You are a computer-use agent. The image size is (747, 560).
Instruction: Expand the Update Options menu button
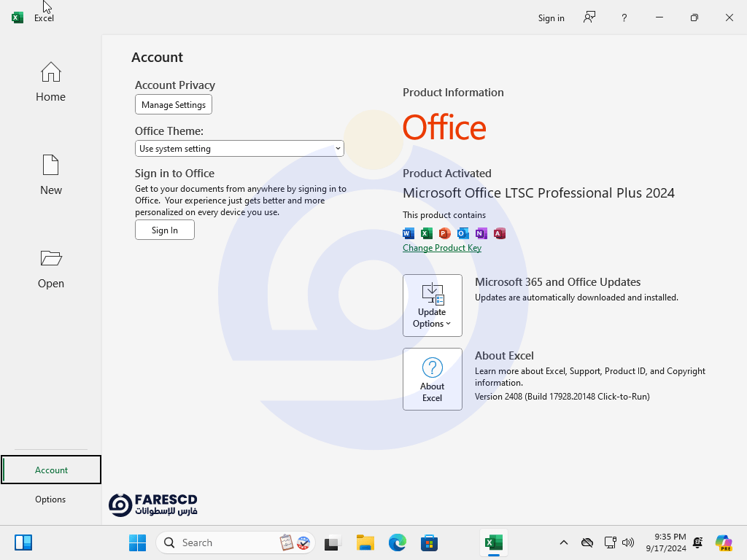point(432,306)
